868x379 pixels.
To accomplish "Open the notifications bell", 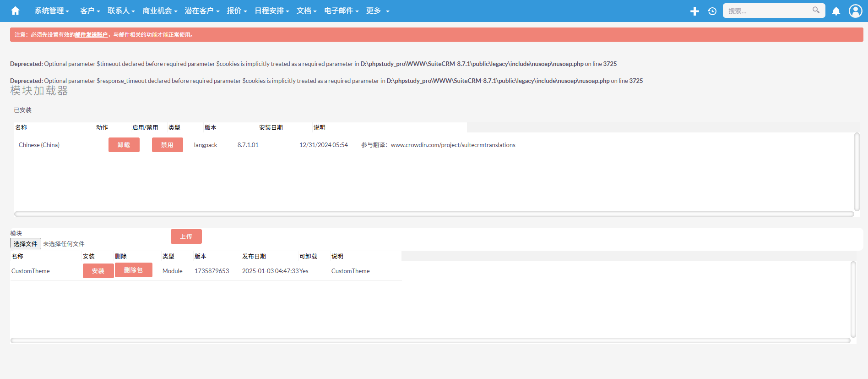I will point(836,11).
